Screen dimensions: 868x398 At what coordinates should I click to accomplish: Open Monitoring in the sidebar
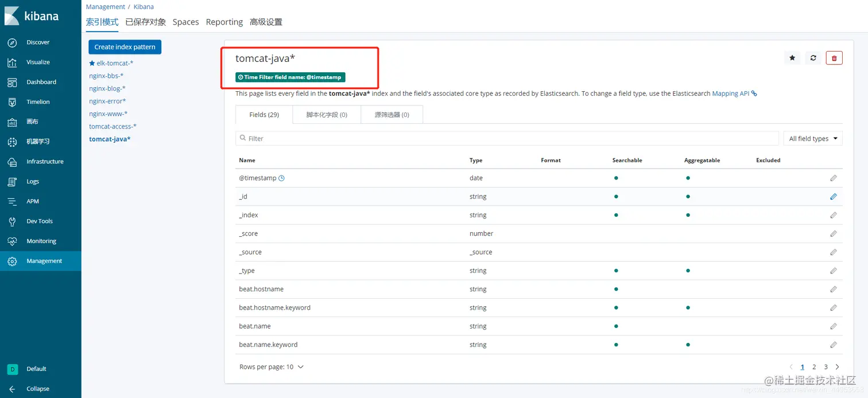pyautogui.click(x=41, y=241)
